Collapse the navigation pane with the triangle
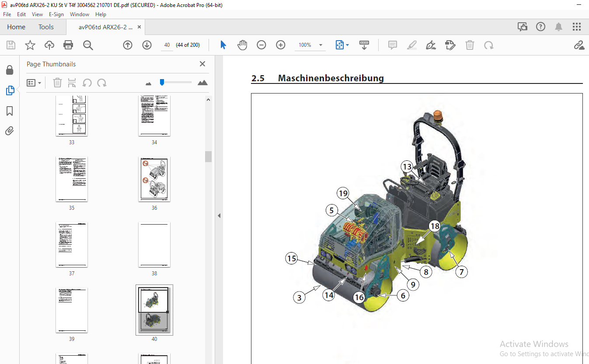The height and width of the screenshot is (364, 589). click(x=219, y=215)
